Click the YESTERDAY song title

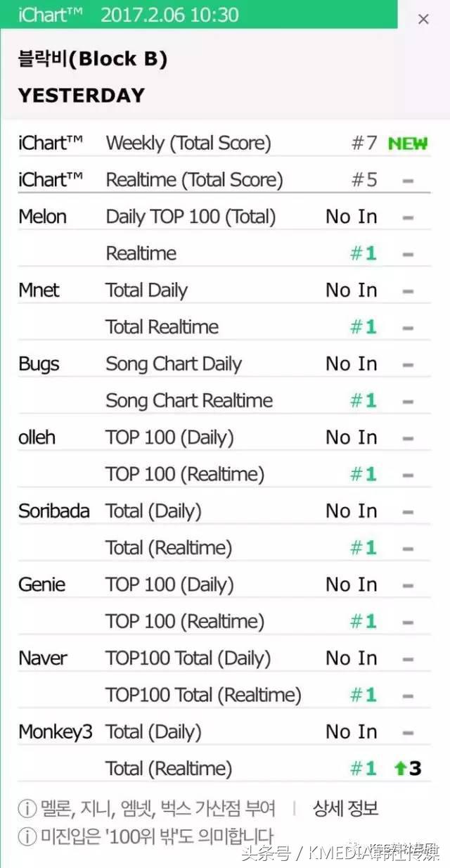(x=82, y=96)
